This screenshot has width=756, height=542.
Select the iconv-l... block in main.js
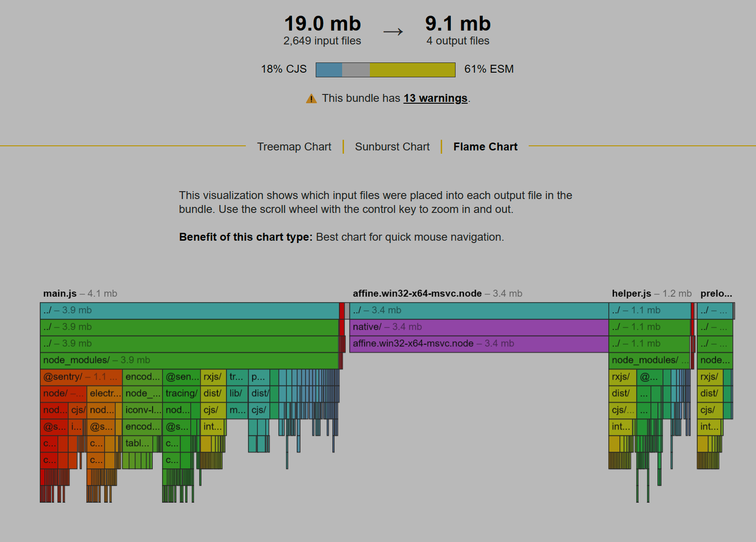[143, 410]
